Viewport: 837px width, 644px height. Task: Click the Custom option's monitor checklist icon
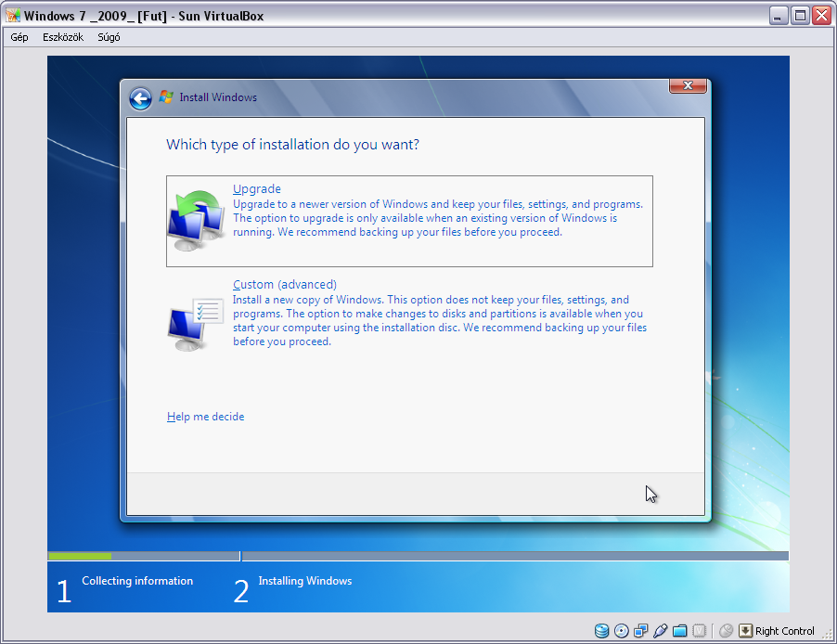coord(196,324)
